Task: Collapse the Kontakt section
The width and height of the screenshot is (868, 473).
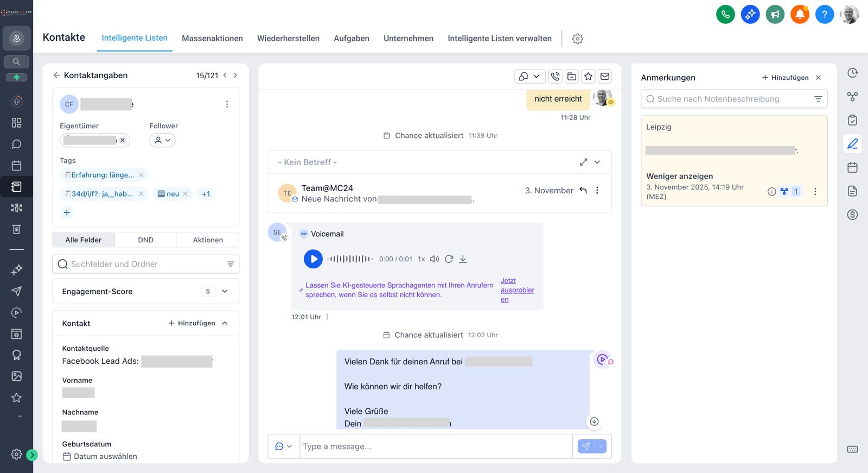Action: (225, 323)
